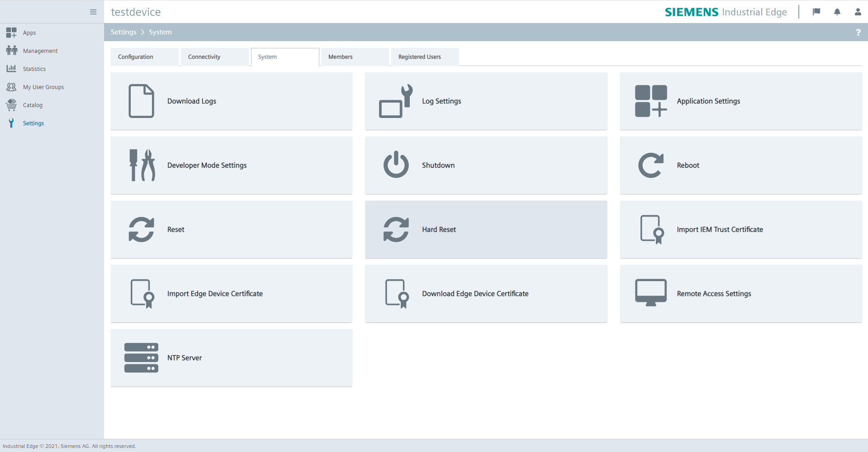868x452 pixels.
Task: Go to Settings in breadcrumb
Action: point(123,32)
